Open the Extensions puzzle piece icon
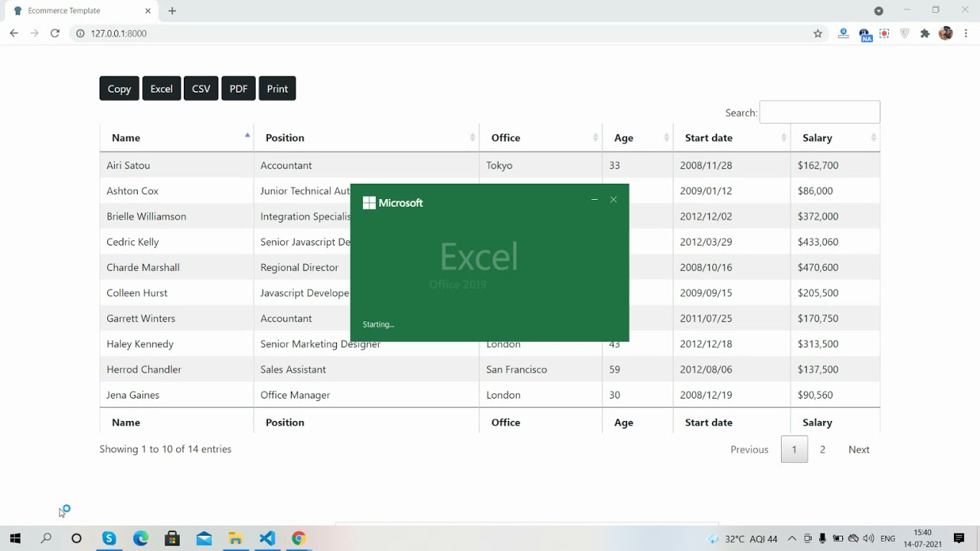Image resolution: width=980 pixels, height=551 pixels. (x=925, y=34)
